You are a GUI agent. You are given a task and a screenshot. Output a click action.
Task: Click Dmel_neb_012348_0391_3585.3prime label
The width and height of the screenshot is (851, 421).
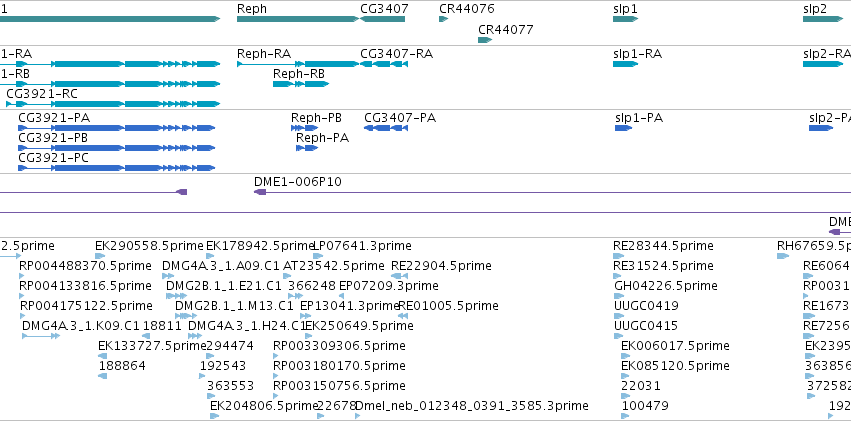click(472, 406)
